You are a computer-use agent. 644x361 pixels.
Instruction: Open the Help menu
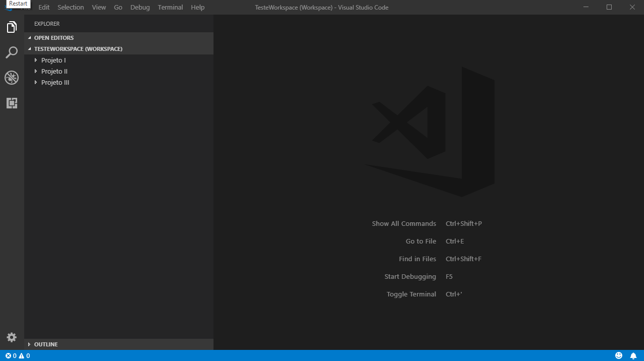point(198,8)
